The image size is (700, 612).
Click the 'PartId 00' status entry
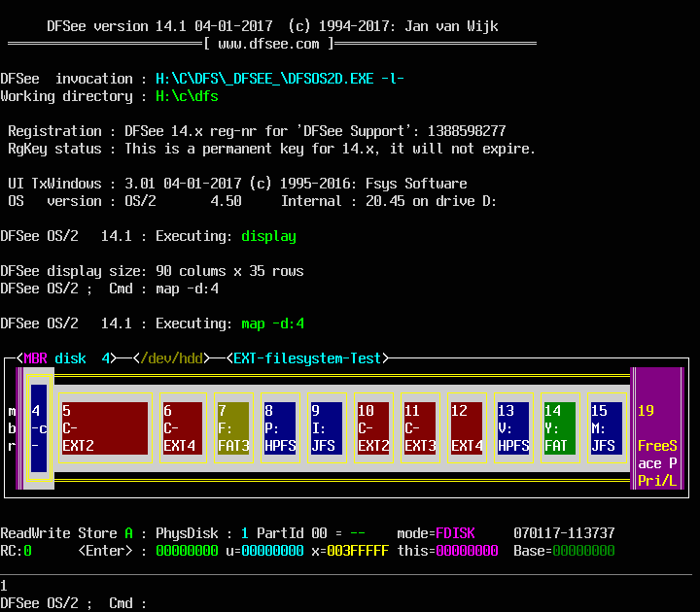point(292,533)
